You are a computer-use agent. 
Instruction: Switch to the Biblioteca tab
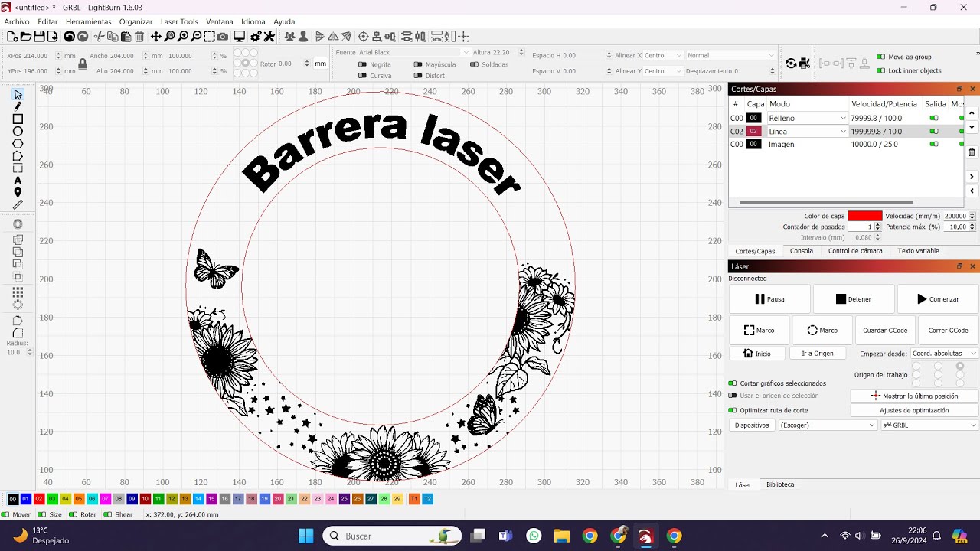(780, 484)
